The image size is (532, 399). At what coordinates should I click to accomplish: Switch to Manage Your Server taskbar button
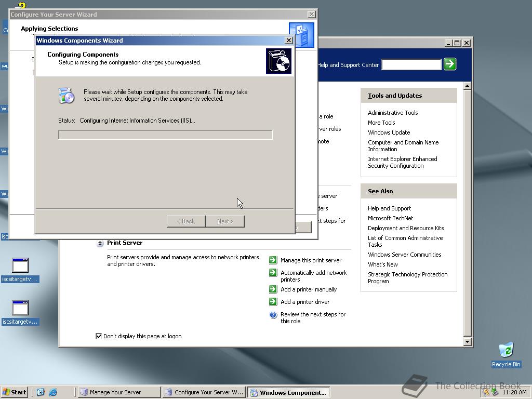point(119,392)
